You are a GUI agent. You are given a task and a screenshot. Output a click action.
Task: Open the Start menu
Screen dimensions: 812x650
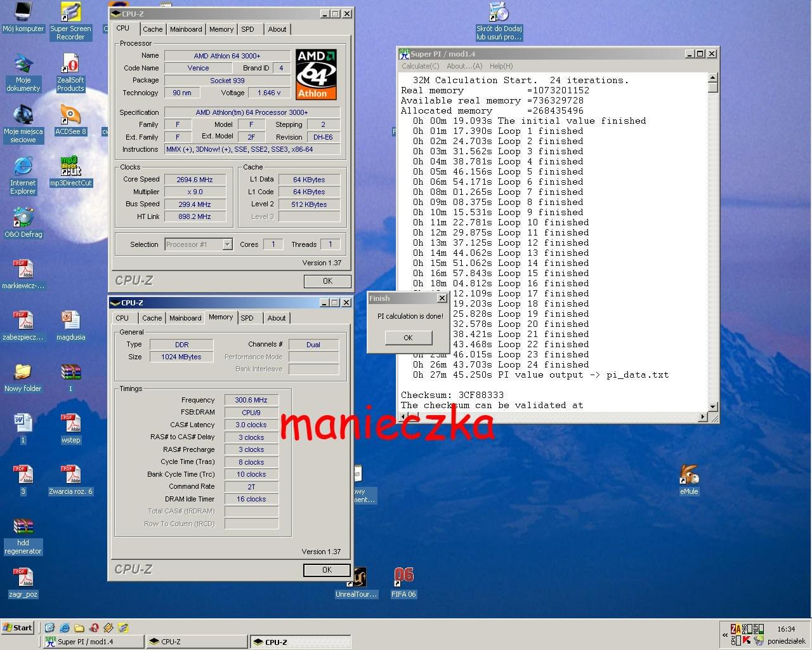(x=18, y=628)
